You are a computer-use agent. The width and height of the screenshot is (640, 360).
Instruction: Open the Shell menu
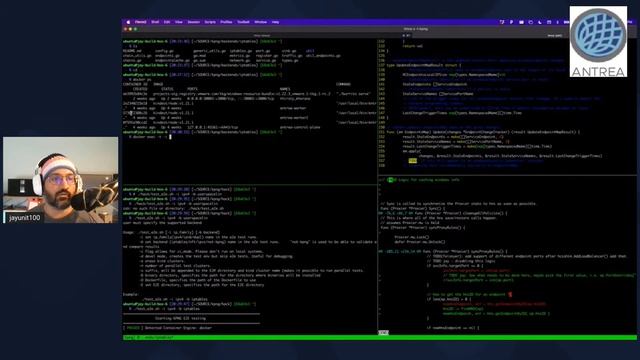[156, 22]
